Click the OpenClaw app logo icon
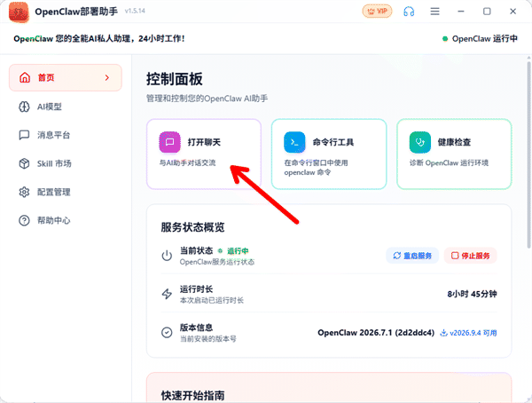The height and width of the screenshot is (403, 532). pos(19,12)
